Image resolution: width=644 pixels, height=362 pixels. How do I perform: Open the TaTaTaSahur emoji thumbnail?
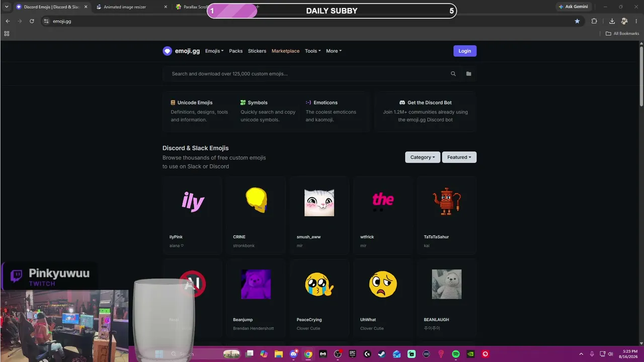point(447,202)
